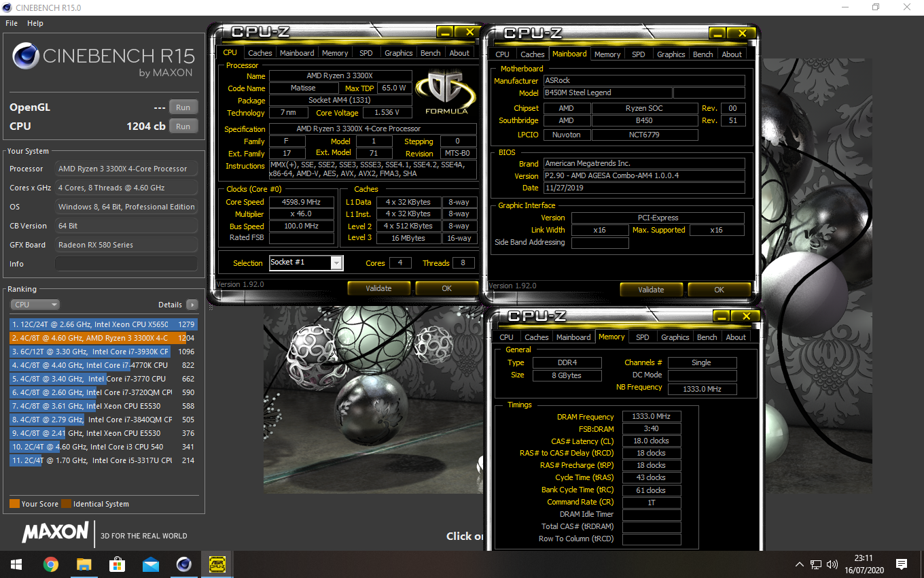Open File Explorer from the taskbar
Viewport: 924px width, 578px height.
[x=84, y=564]
